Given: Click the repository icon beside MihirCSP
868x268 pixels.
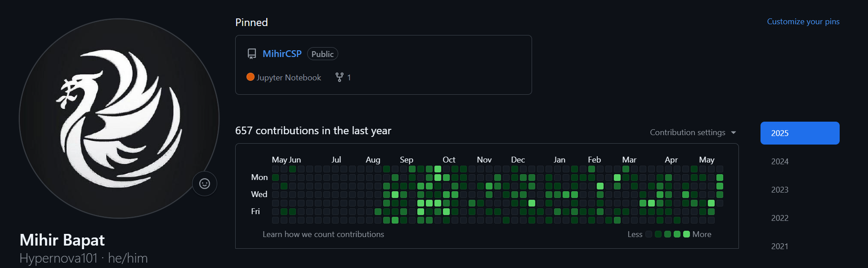Looking at the screenshot, I should (x=252, y=54).
